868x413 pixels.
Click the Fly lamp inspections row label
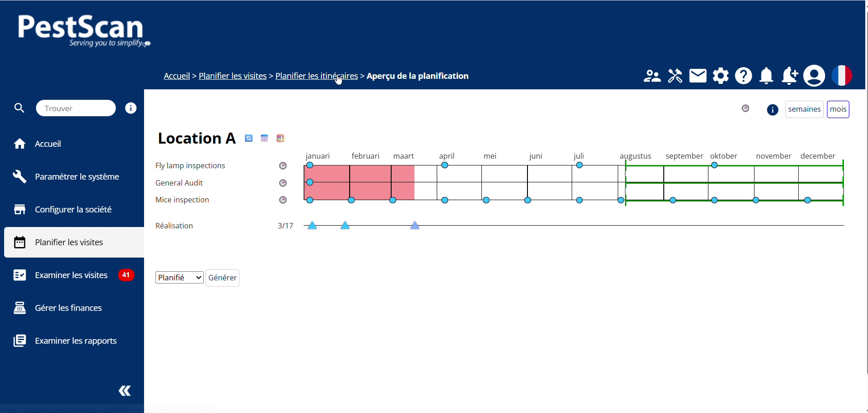pos(190,165)
